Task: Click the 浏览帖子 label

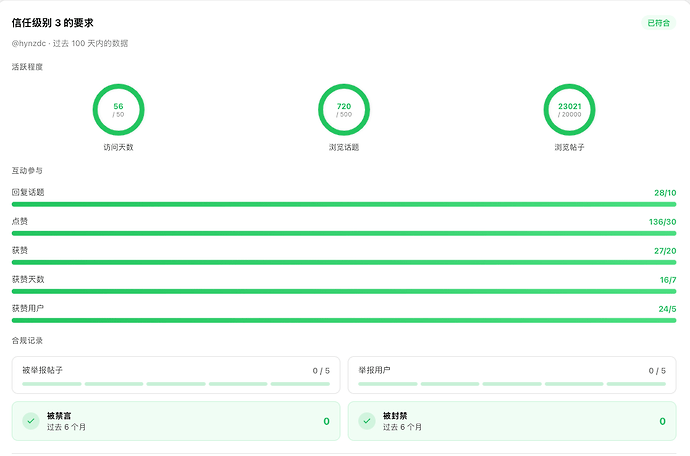Action: pos(569,147)
